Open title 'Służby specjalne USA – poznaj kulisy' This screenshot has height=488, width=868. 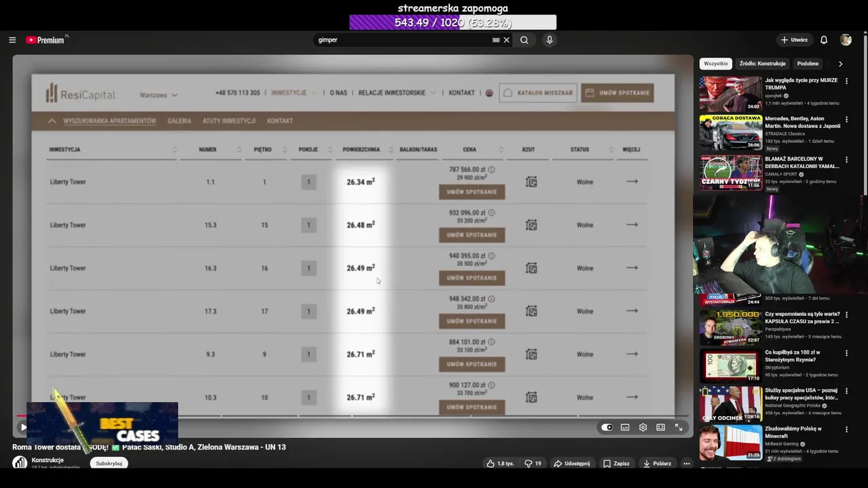coord(802,394)
